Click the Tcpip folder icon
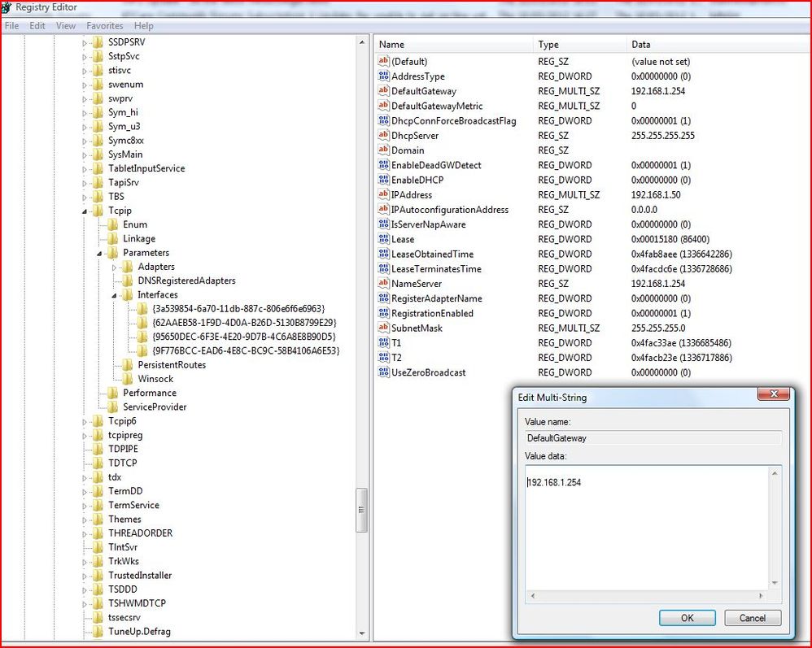The height and width of the screenshot is (648, 812). pos(98,211)
